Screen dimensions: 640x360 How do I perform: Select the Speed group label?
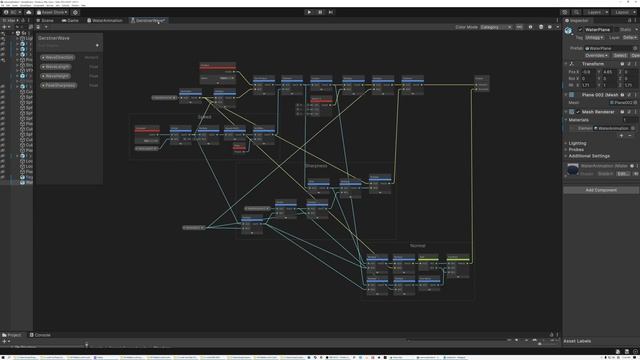[x=204, y=117]
